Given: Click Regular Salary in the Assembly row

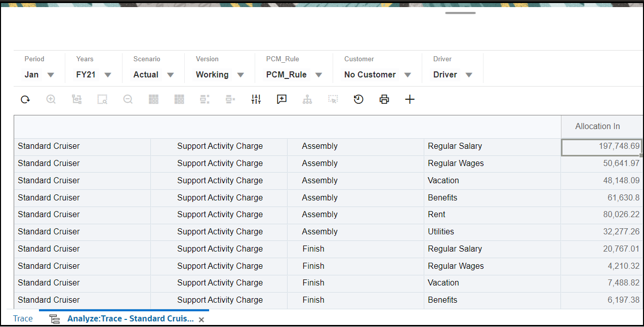Looking at the screenshot, I should (x=455, y=146).
